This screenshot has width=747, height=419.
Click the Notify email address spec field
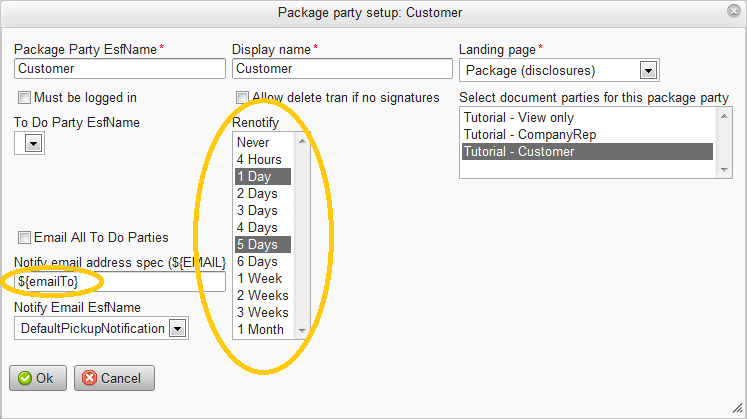120,283
